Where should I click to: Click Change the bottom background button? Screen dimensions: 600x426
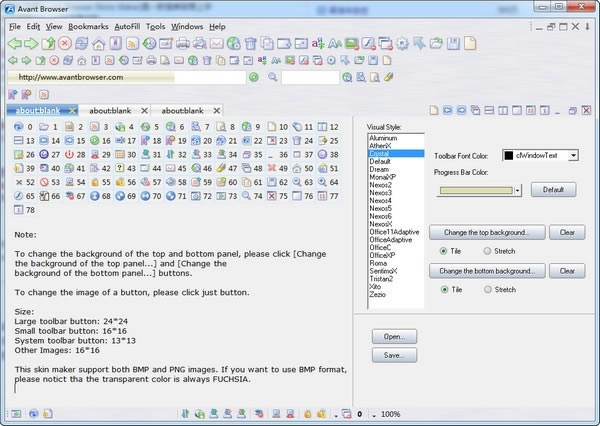pos(487,271)
